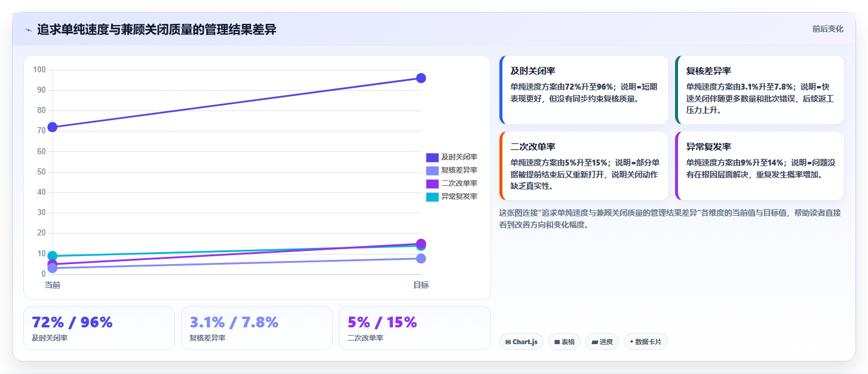Viewport: 868px width, 374px height.
Task: Open the 二次改单率 explanation card
Action: pos(584,166)
